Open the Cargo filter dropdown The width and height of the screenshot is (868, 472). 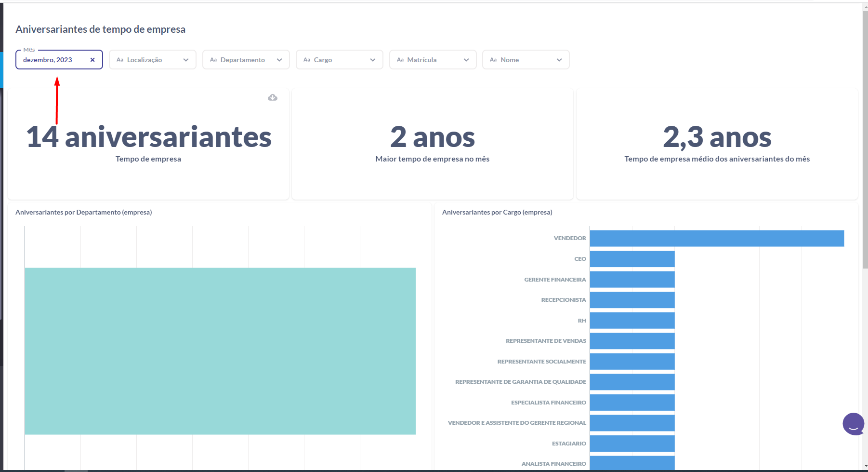340,60
